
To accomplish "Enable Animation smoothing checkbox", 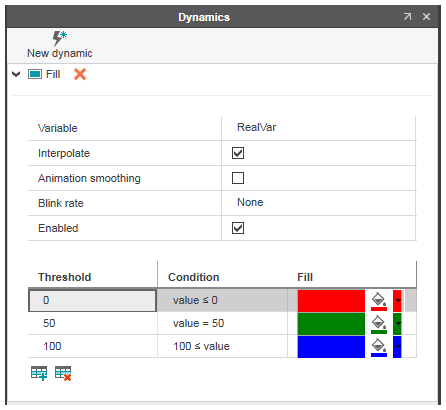I will click(x=238, y=178).
